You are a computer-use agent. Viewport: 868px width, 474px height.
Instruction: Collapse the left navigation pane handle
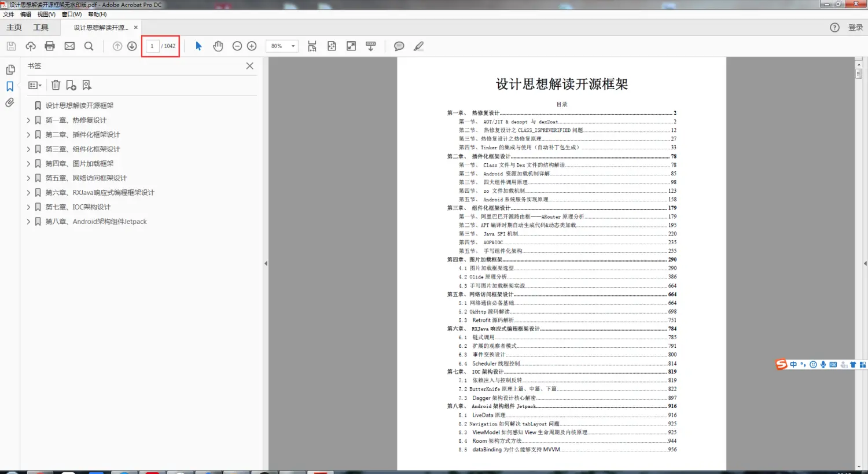[x=266, y=263]
